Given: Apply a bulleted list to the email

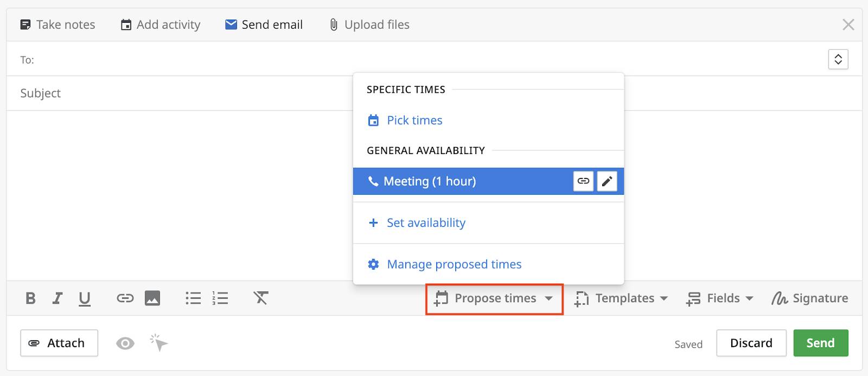Looking at the screenshot, I should click(193, 298).
